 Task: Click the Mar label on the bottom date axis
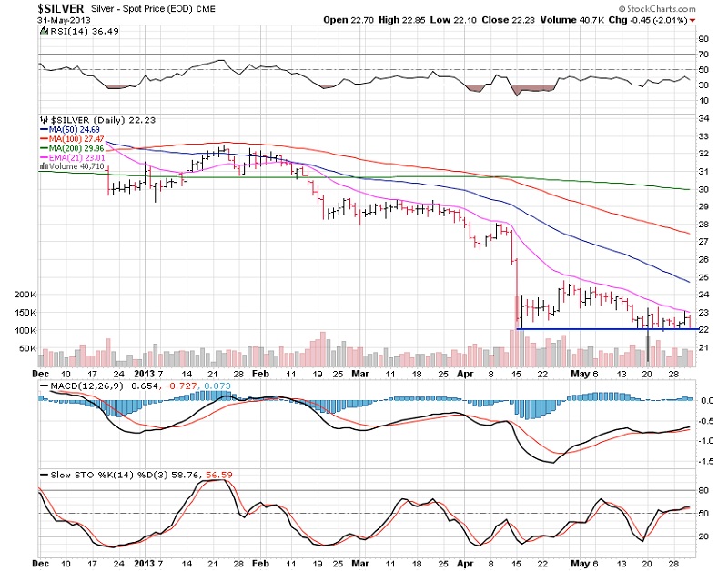pyautogui.click(x=360, y=564)
